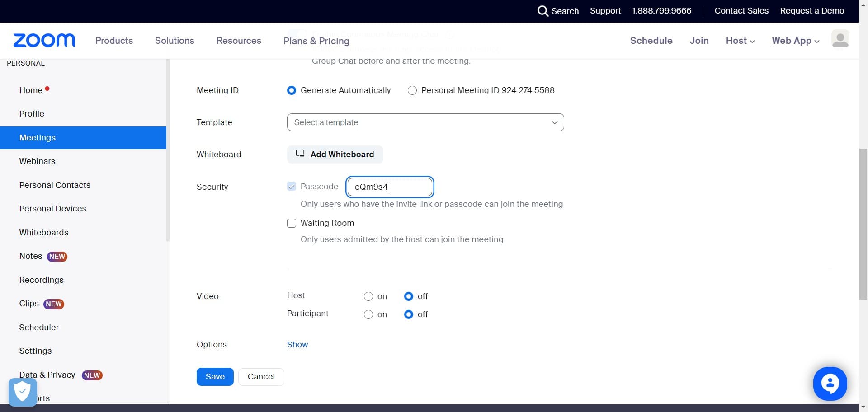Click the blue shield privacy icon
This screenshot has height=412, width=868.
click(23, 392)
